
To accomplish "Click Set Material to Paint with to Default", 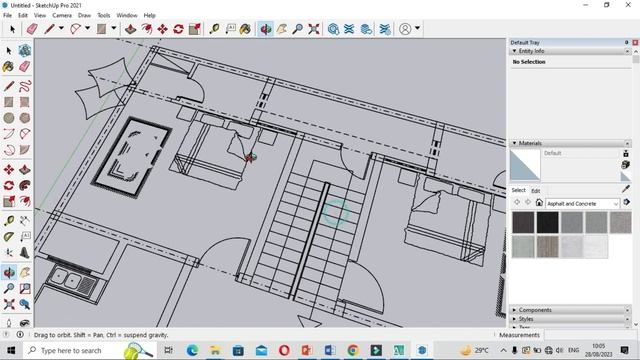I will [x=625, y=176].
